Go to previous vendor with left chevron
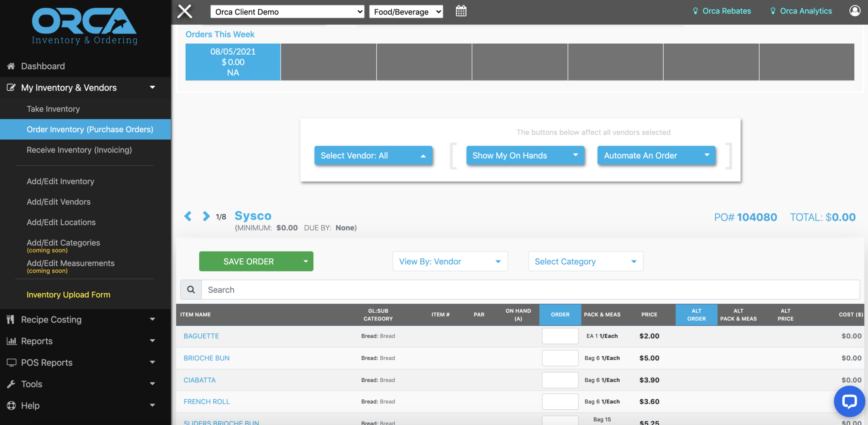868x425 pixels. click(x=188, y=216)
